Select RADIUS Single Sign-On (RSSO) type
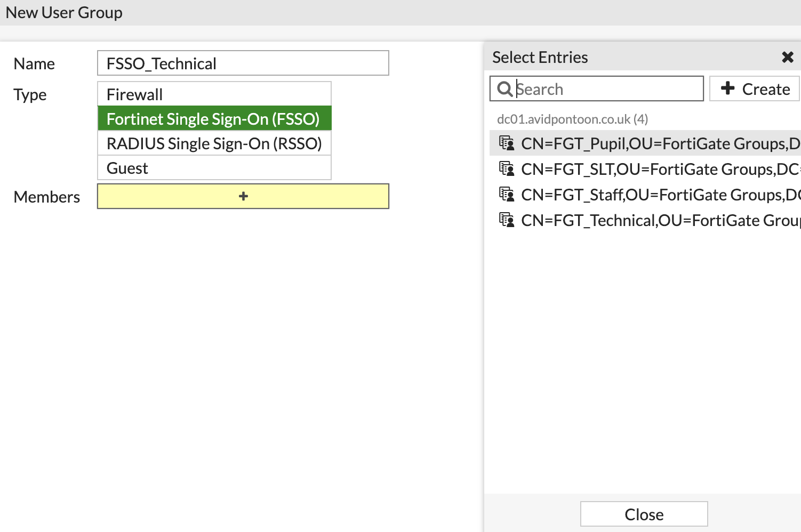This screenshot has width=801, height=532. click(x=214, y=143)
